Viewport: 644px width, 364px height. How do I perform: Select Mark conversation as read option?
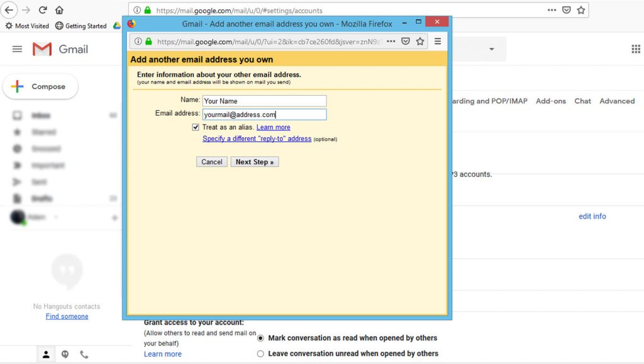[260, 338]
